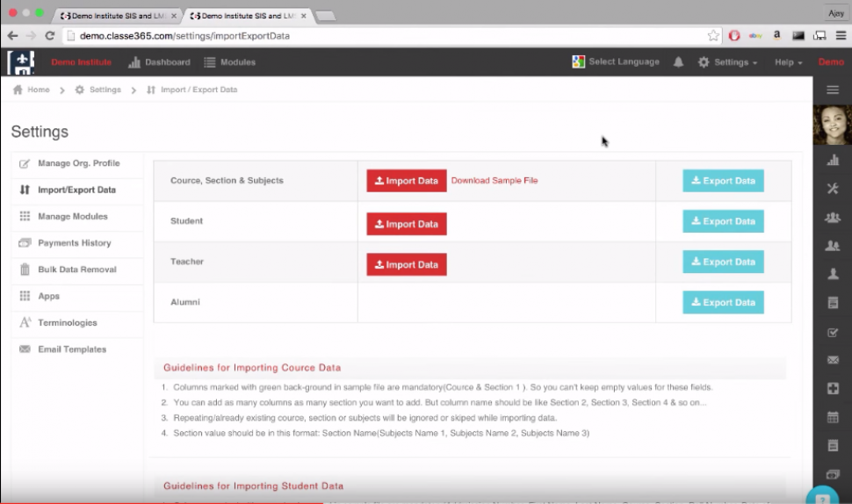Click the Import / Export Data breadcrumb
Viewport: 852px width, 504px height.
point(191,90)
